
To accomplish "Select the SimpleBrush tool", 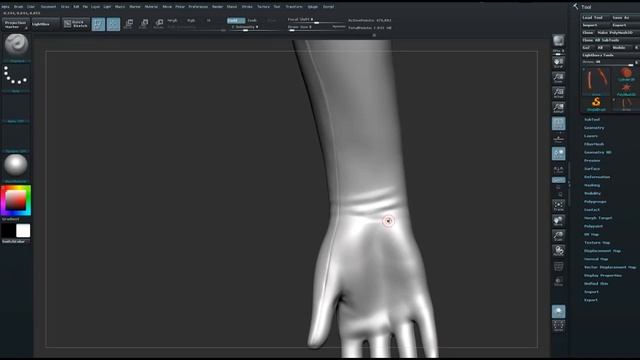I will point(596,104).
